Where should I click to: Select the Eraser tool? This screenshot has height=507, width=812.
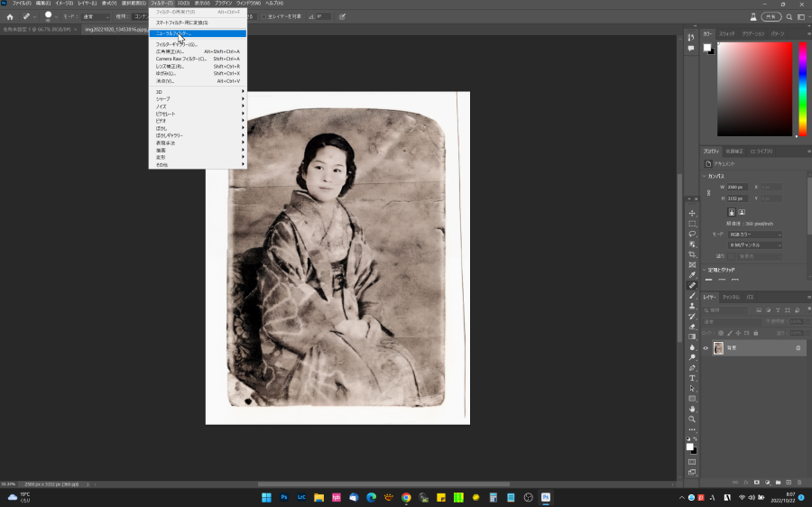tap(692, 327)
